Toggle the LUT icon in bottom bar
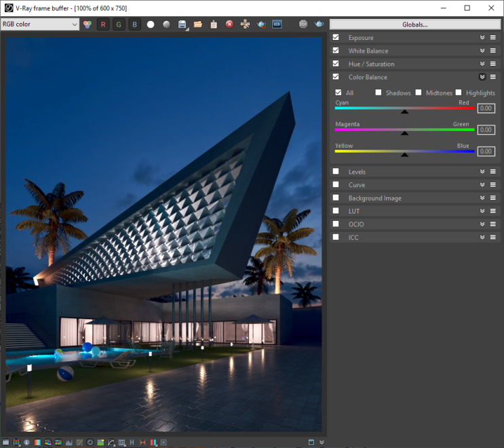 click(x=121, y=443)
